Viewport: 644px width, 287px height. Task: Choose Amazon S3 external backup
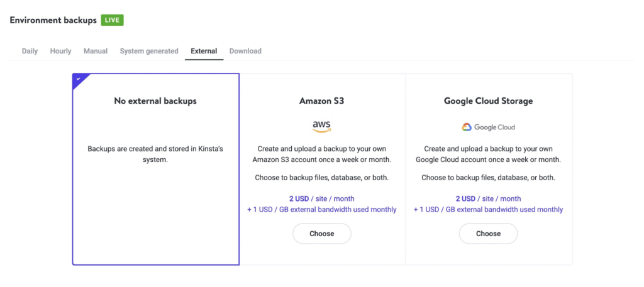322,234
